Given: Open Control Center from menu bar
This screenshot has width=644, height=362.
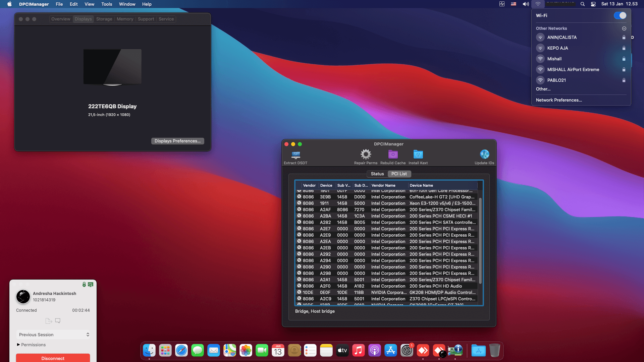Looking at the screenshot, I should [593, 4].
